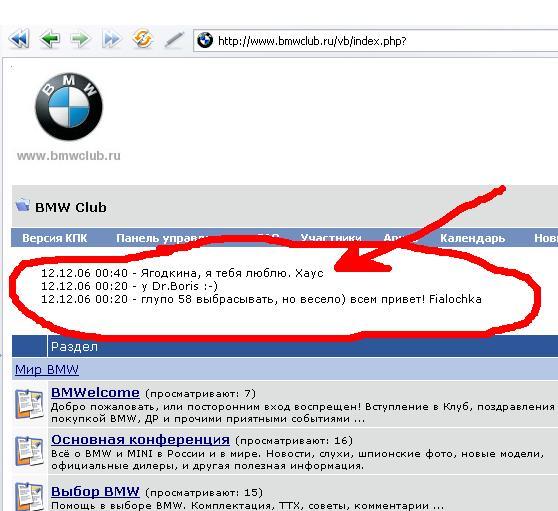The image size is (558, 511).
Task: Open the Календарь menu item
Action: click(472, 238)
